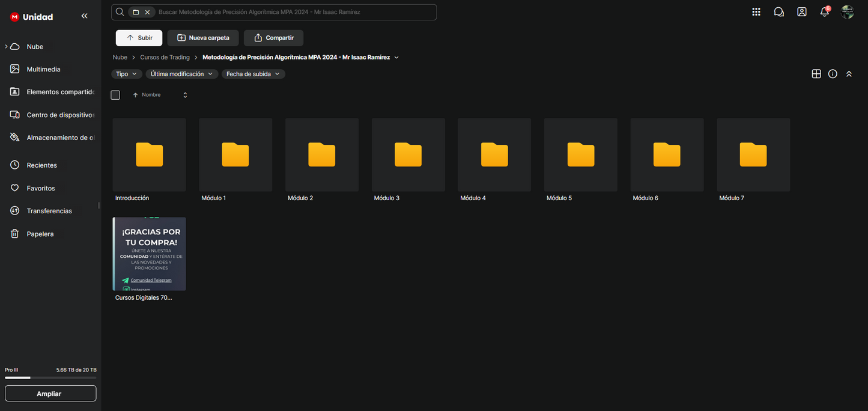Open the notifications bell
Viewport: 868px width, 411px height.
pos(825,12)
